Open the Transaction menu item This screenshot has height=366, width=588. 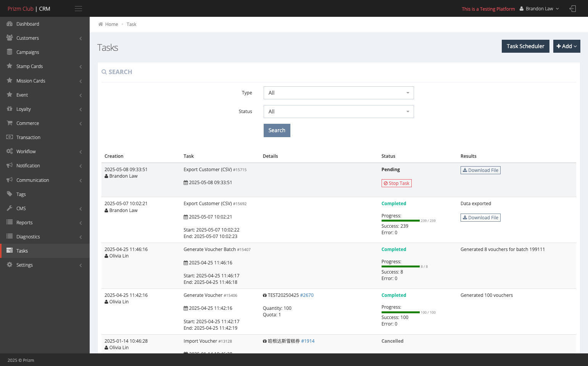click(45, 137)
